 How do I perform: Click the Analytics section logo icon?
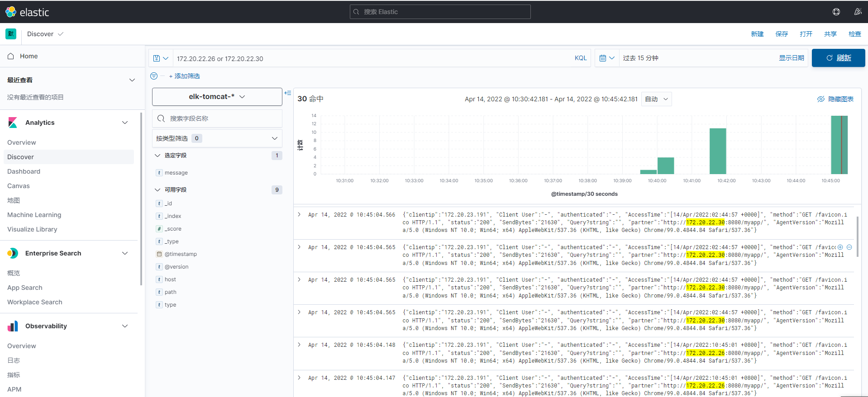click(13, 123)
